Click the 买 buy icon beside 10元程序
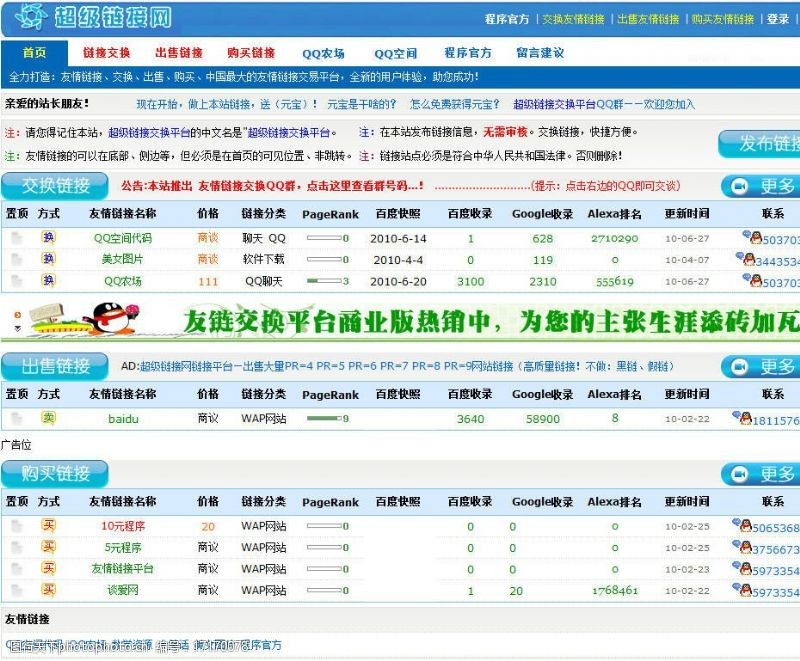 click(48, 525)
